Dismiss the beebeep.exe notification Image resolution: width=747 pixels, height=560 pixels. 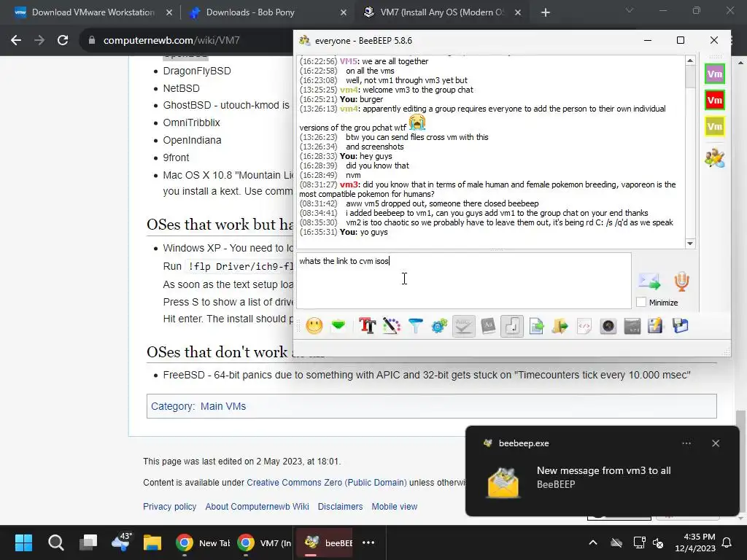(716, 443)
